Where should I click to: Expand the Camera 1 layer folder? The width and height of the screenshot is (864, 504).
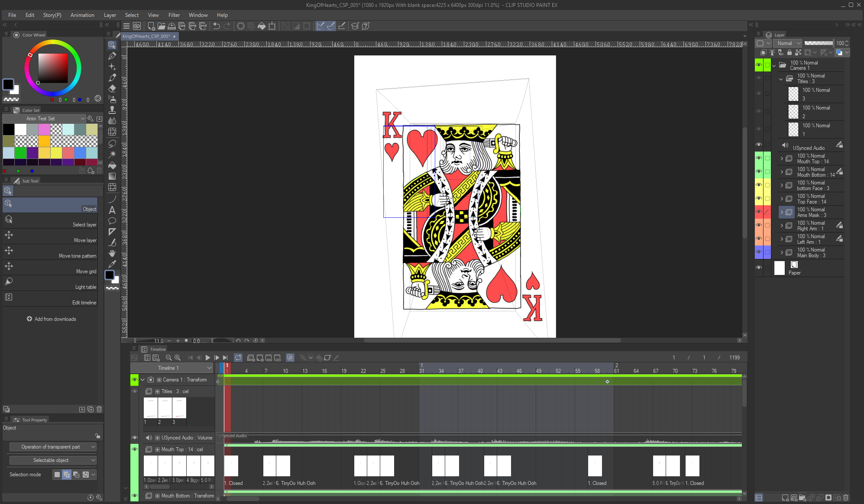tap(775, 66)
